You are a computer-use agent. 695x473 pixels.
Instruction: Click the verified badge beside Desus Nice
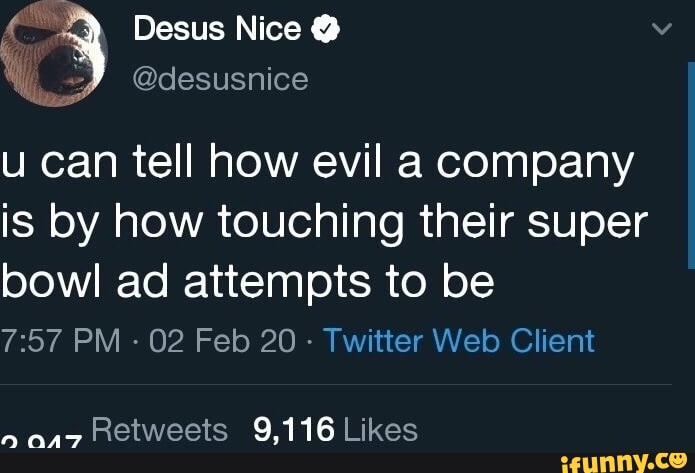pos(323,31)
